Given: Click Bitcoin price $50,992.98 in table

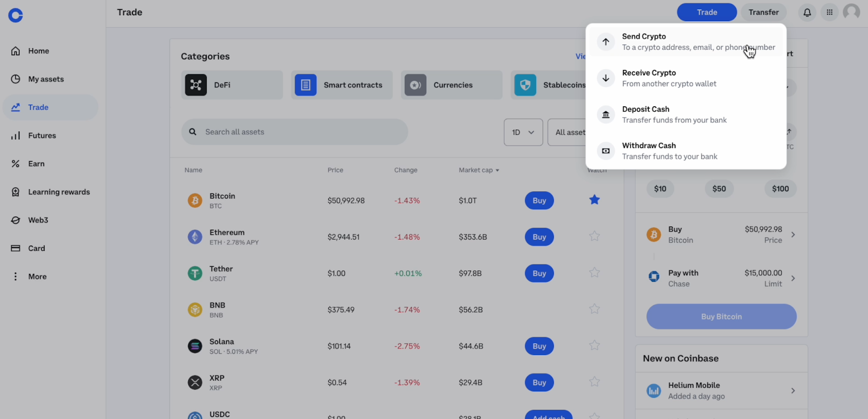Looking at the screenshot, I should click(x=346, y=201).
